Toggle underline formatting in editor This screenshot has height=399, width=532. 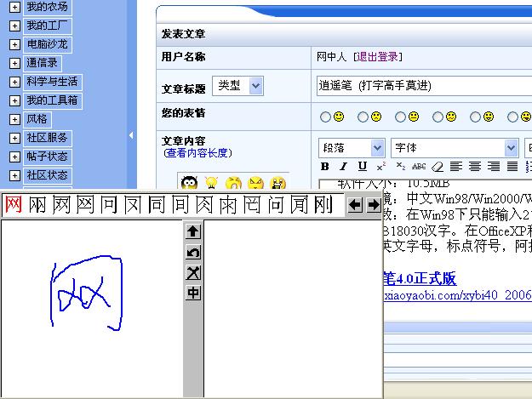tap(363, 167)
